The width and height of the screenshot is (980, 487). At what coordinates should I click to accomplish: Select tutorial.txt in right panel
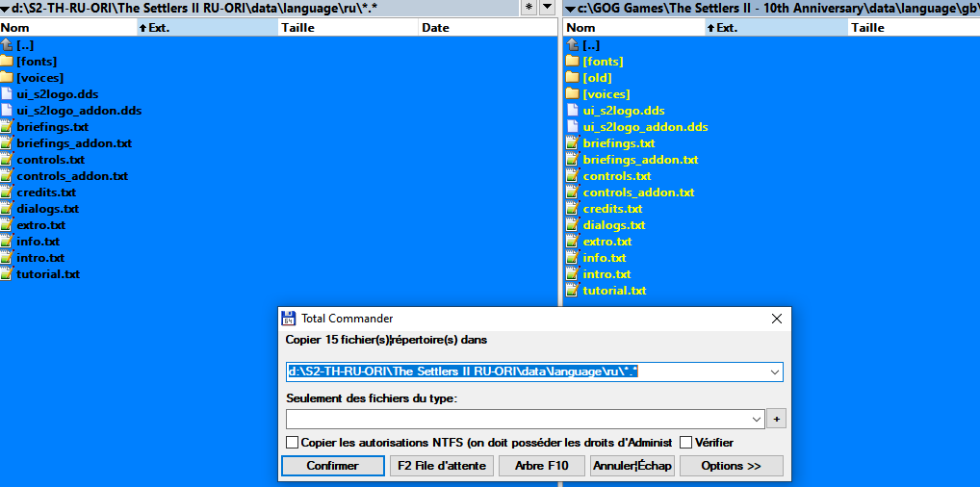point(614,290)
